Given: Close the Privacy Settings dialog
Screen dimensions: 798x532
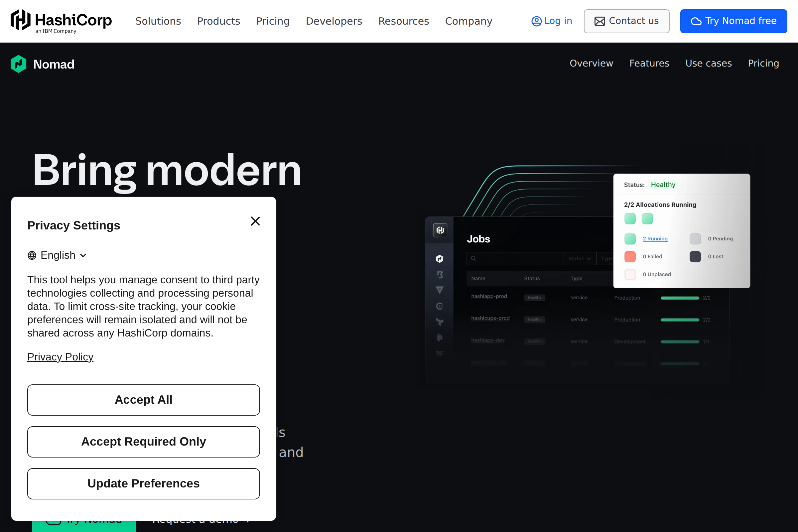Looking at the screenshot, I should coord(255,221).
